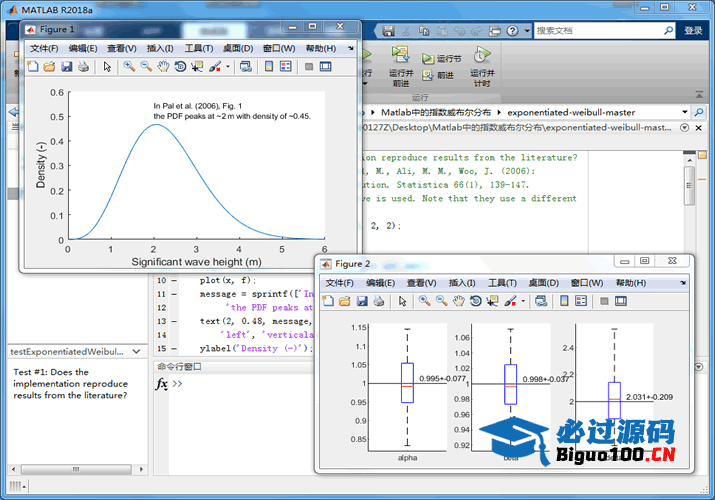Click Link Plot icon in Figure 2 toolbar
The width and height of the screenshot is (715, 500).
click(541, 301)
